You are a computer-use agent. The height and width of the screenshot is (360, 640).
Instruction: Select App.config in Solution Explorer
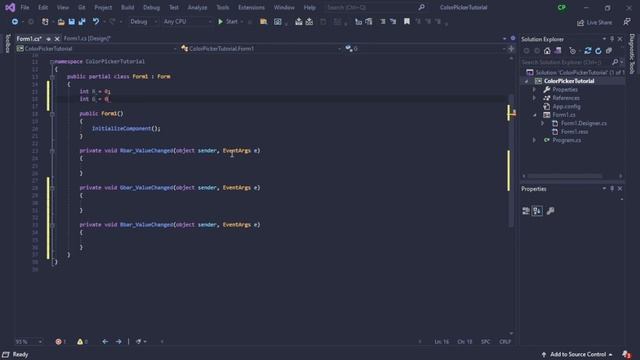pyautogui.click(x=566, y=107)
